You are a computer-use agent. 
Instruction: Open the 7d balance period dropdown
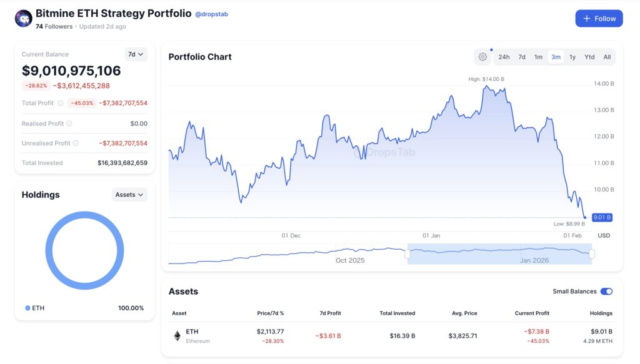(x=136, y=54)
